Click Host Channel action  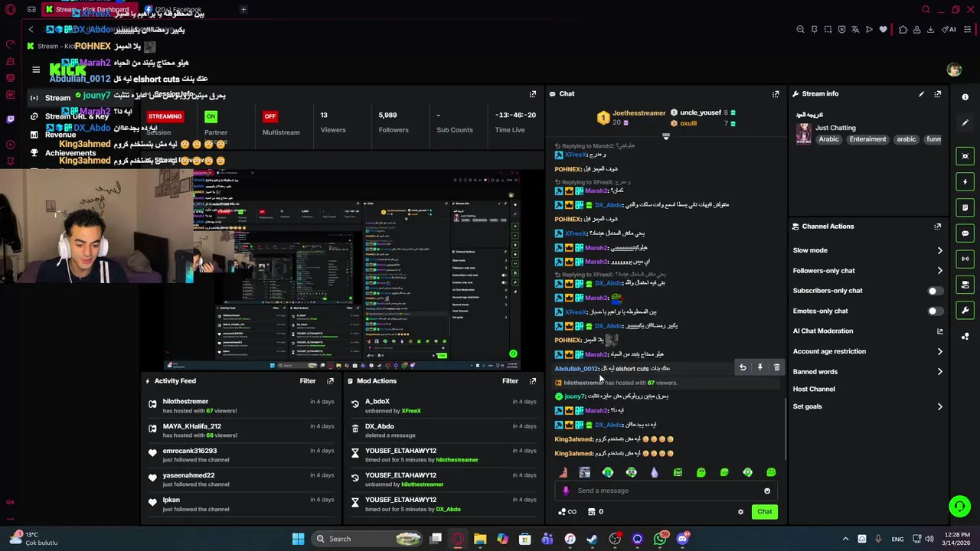pos(814,389)
